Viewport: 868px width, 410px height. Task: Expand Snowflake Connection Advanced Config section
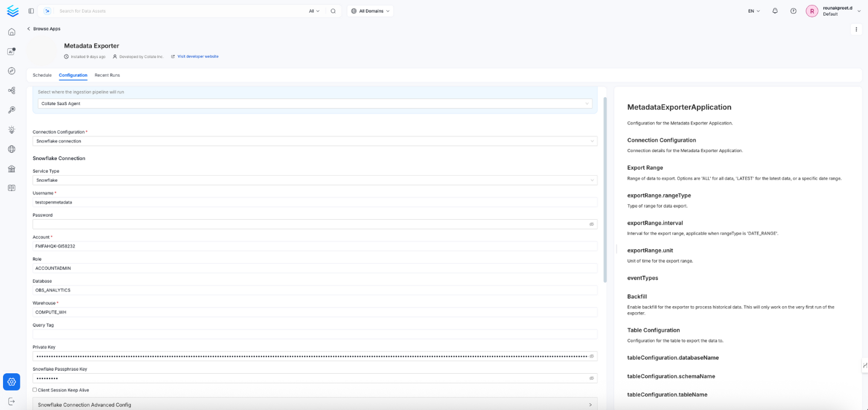point(314,405)
